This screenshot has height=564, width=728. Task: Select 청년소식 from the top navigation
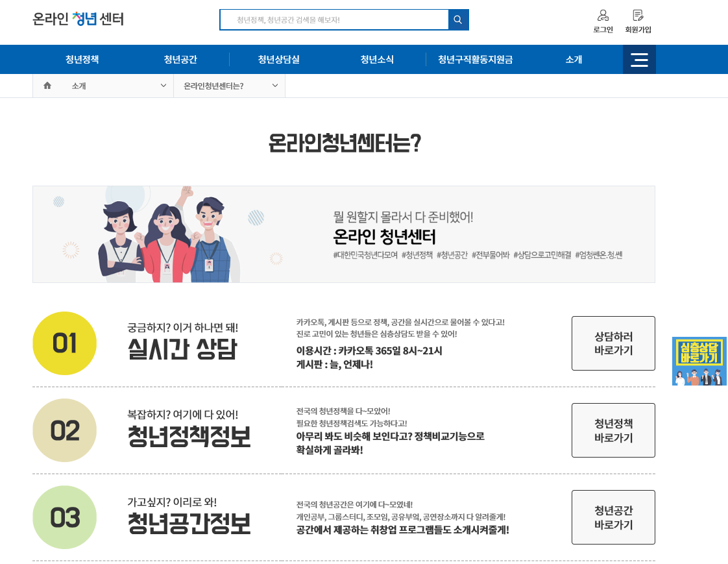click(376, 59)
